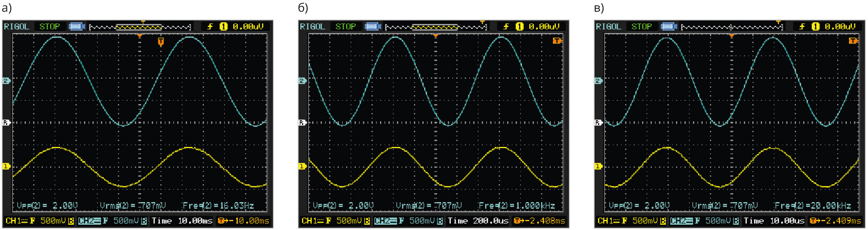Toggle the STOP indicator in panel б
This screenshot has height=230, width=868.
point(346,27)
